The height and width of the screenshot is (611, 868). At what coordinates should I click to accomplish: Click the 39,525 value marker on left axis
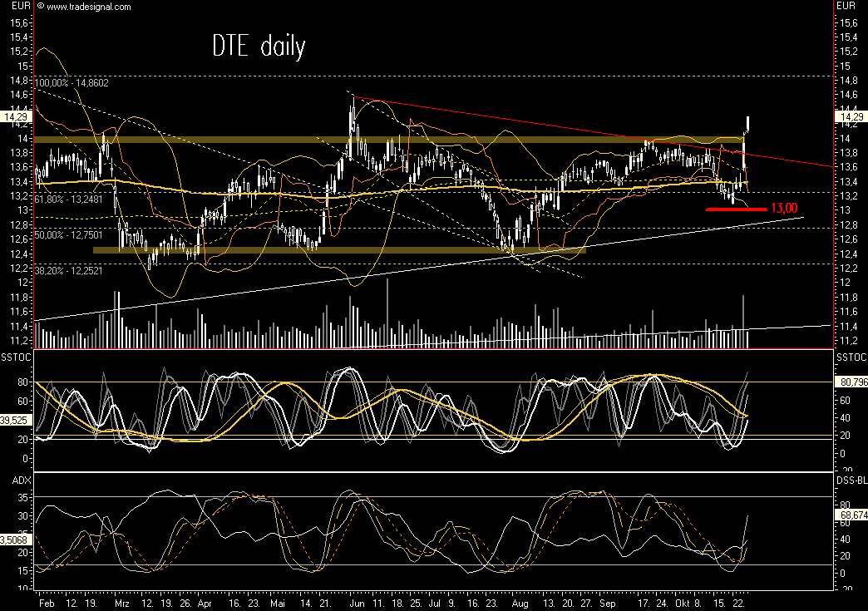coord(14,421)
